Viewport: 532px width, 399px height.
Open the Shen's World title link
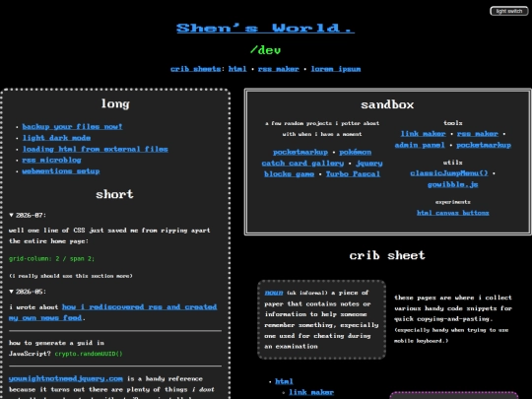click(x=265, y=28)
